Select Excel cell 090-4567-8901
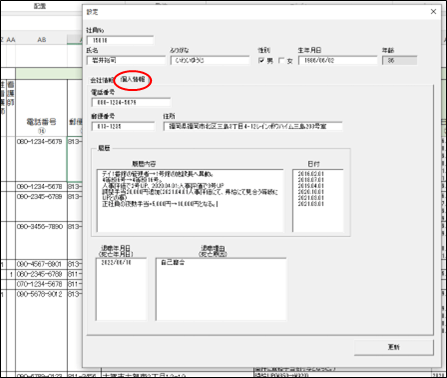 41,264
